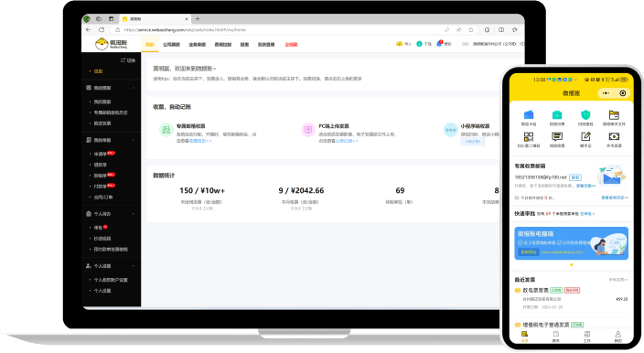Click the yellow cloud import icon

(x=399, y=44)
